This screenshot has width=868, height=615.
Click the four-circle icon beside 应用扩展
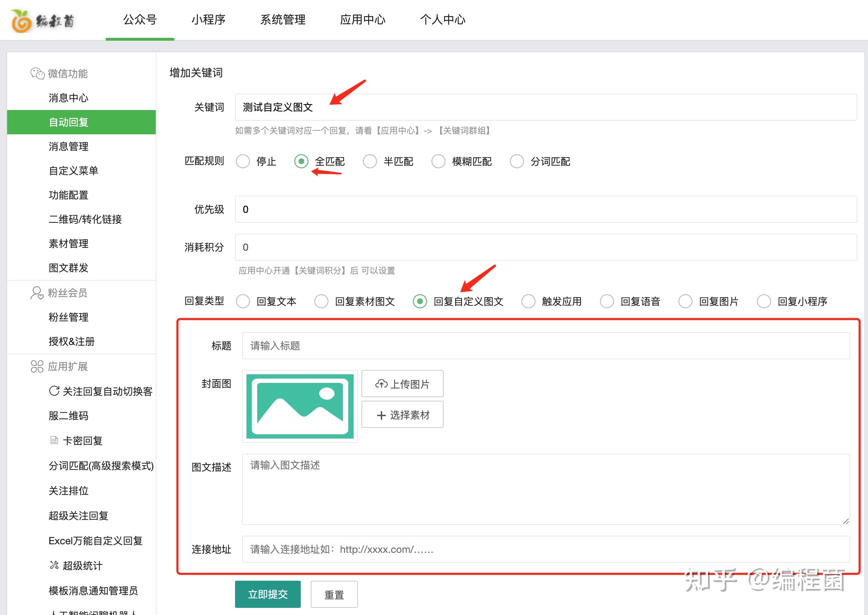37,366
